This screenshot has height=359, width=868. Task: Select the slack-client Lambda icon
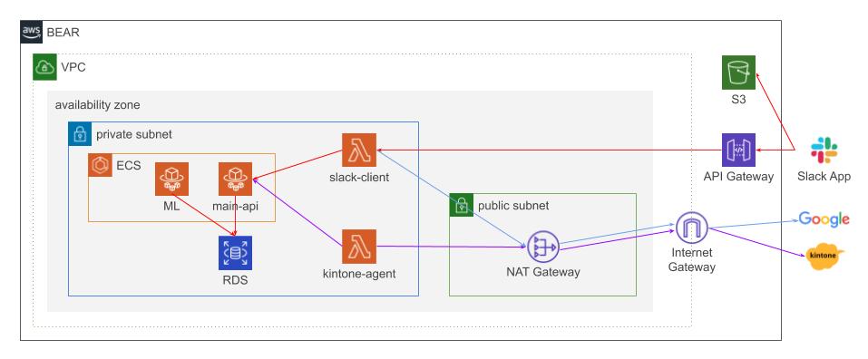coord(359,150)
